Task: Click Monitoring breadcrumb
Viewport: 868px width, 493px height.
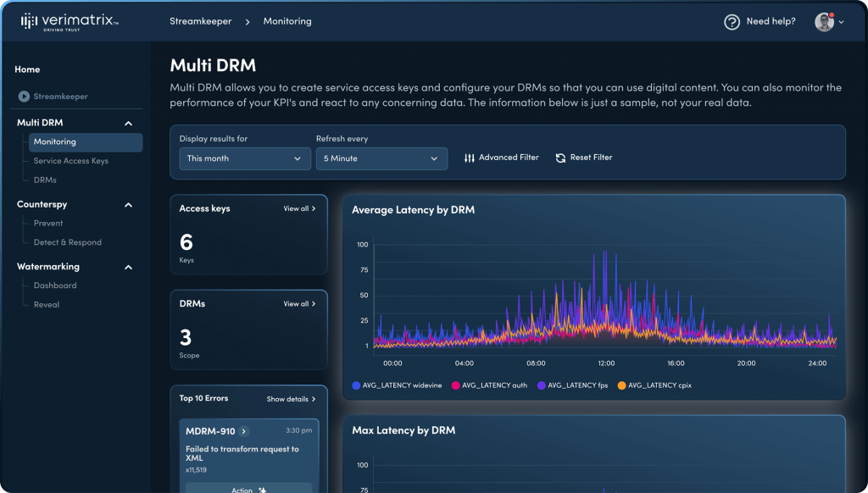Action: tap(287, 21)
